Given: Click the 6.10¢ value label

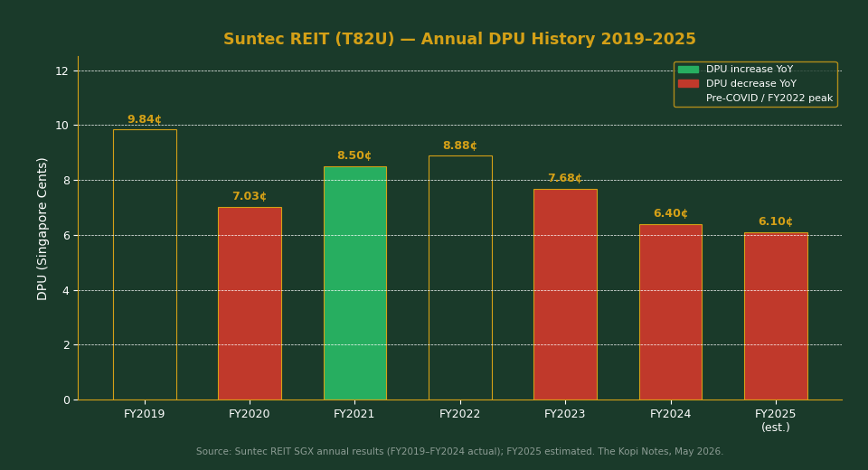Looking at the screenshot, I should pyautogui.click(x=776, y=222).
